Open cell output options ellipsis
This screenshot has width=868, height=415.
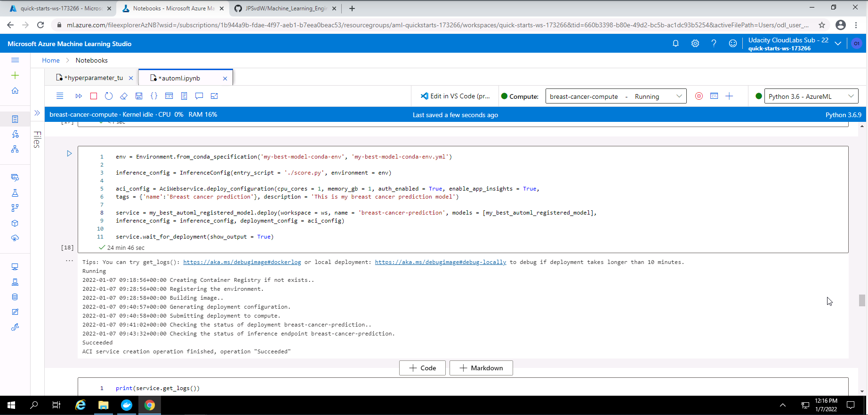pyautogui.click(x=69, y=261)
